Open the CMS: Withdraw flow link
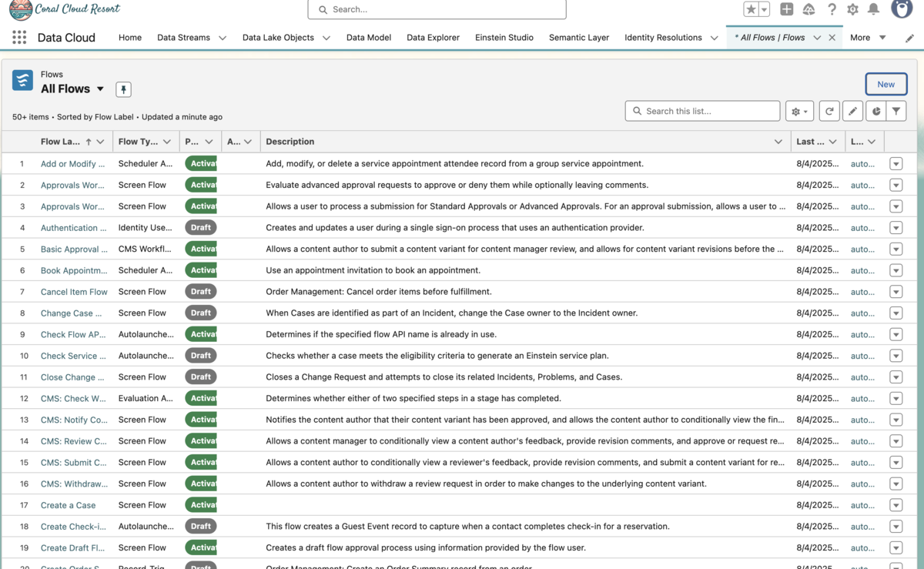Viewport: 924px width, 569px height. coord(74,484)
